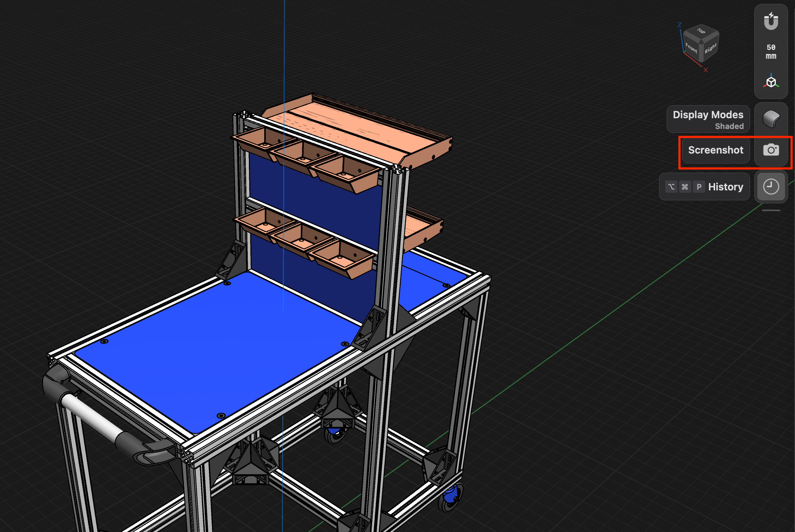795x532 pixels.
Task: Toggle the snapping magnet icon
Action: pyautogui.click(x=771, y=21)
